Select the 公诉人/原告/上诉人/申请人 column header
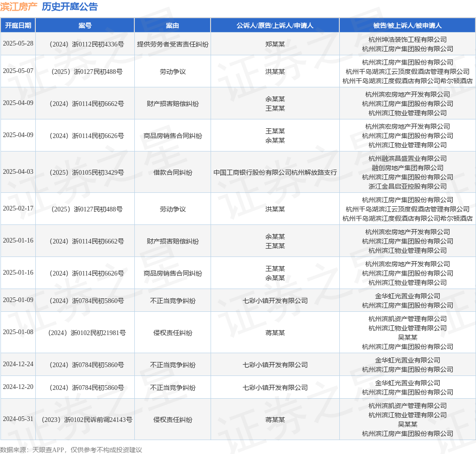This screenshot has width=476, height=454. click(275, 26)
